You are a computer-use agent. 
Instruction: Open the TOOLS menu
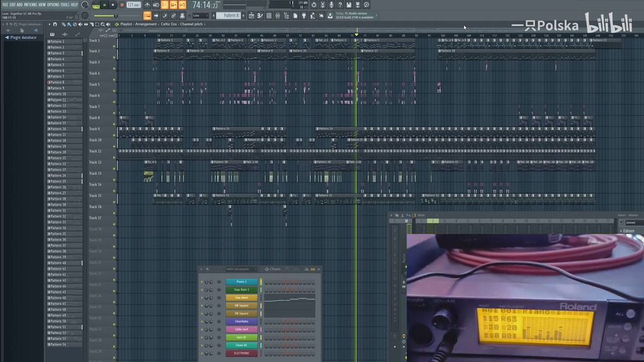pyautogui.click(x=65, y=5)
